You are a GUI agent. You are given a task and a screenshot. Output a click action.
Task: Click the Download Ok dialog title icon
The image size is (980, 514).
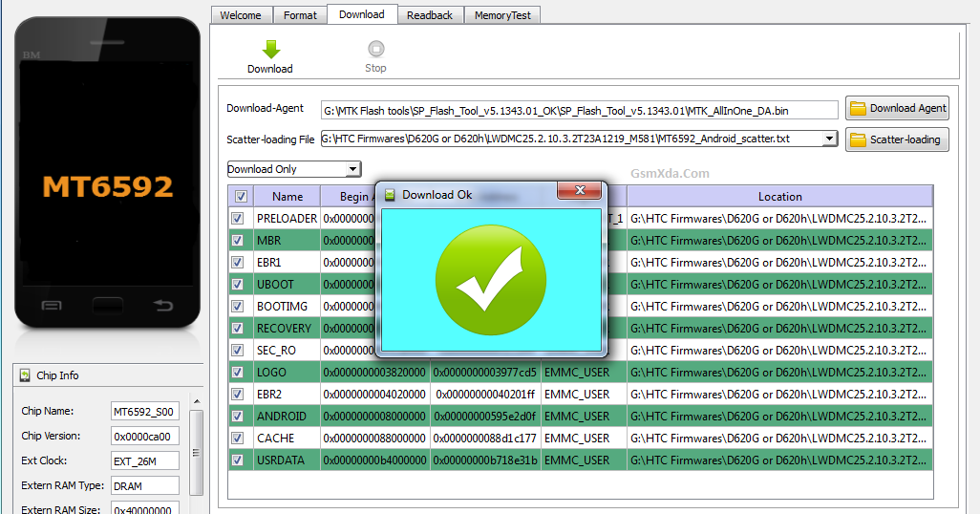[x=390, y=195]
